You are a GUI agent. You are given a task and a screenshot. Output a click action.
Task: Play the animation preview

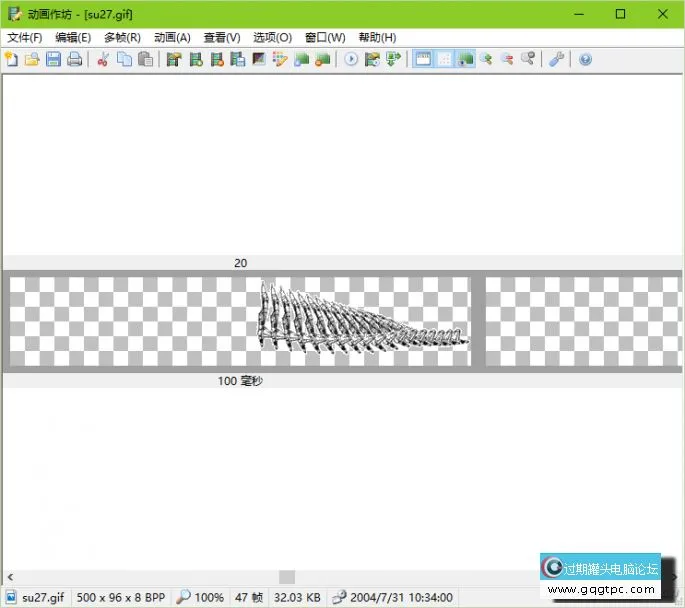point(351,59)
